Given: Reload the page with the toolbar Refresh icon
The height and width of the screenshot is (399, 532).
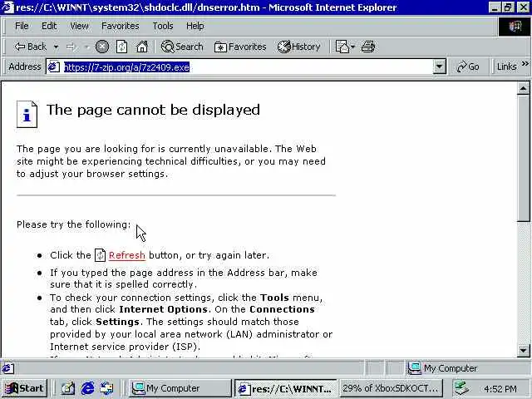Looking at the screenshot, I should pyautogui.click(x=122, y=47).
